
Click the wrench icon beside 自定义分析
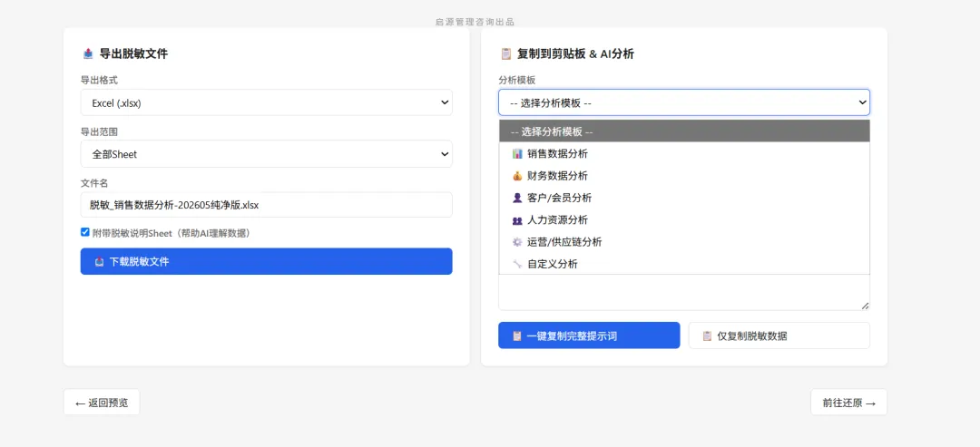point(517,264)
